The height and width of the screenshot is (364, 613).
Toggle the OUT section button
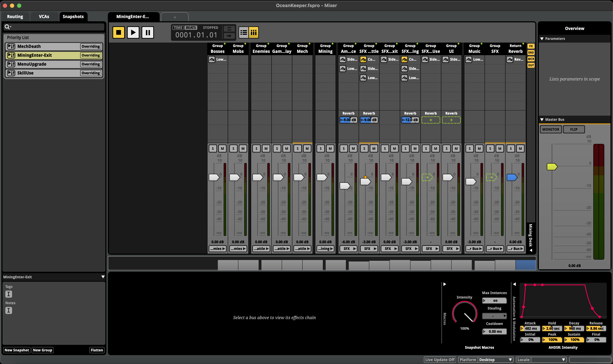click(x=531, y=65)
